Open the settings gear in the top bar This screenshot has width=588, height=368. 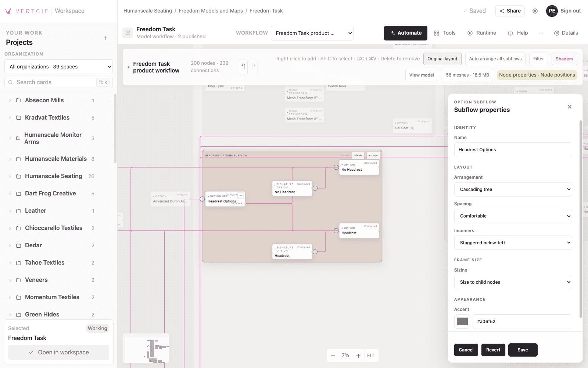535,11
